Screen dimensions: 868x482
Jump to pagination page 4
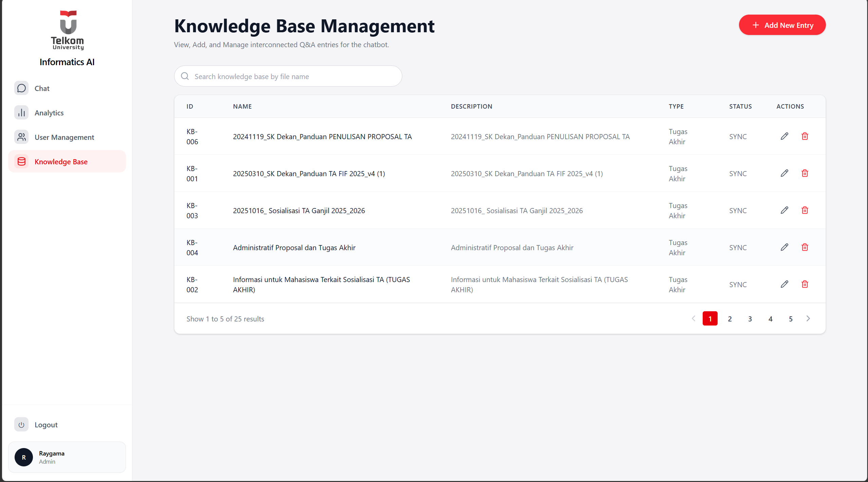pyautogui.click(x=771, y=318)
